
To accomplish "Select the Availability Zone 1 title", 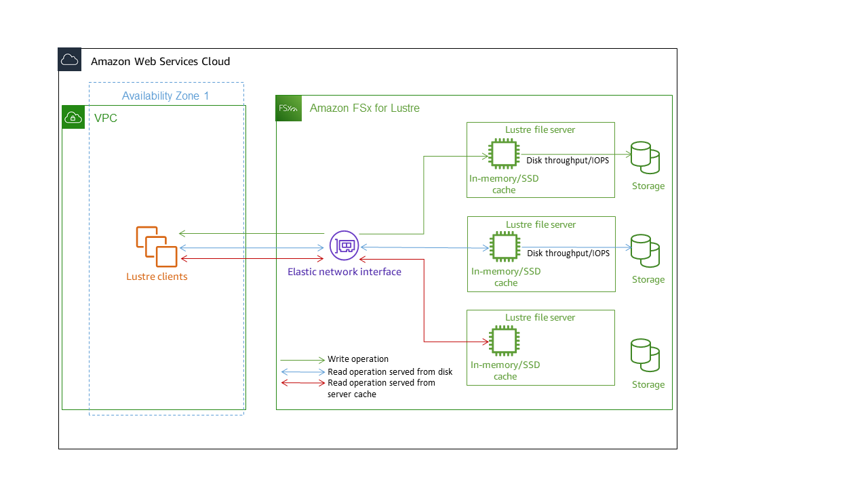I will point(165,96).
